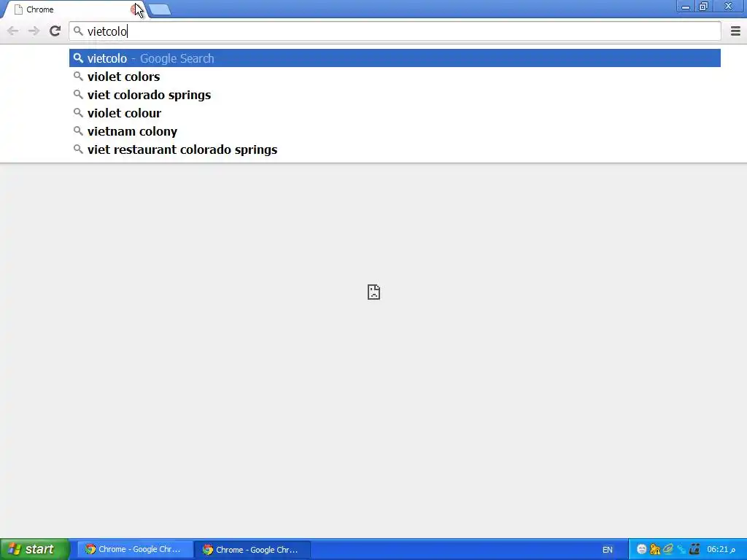The image size is (747, 560).
Task: Click the cyan network connection tray icon
Action: (x=681, y=549)
